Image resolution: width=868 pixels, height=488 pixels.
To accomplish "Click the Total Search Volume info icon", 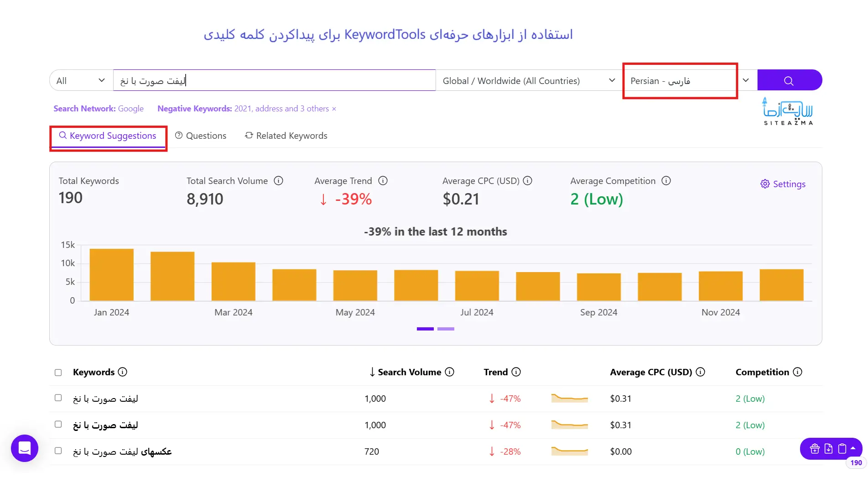I will click(x=278, y=181).
